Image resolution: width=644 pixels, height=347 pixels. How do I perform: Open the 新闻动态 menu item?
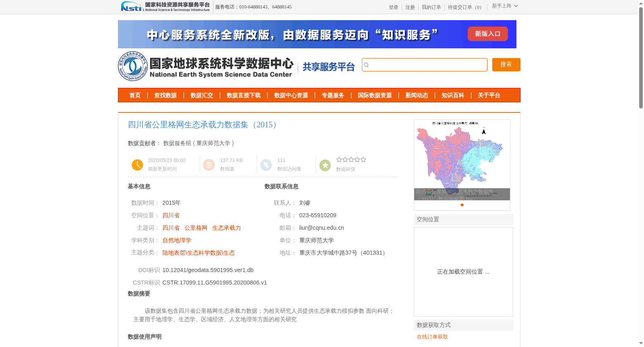417,96
